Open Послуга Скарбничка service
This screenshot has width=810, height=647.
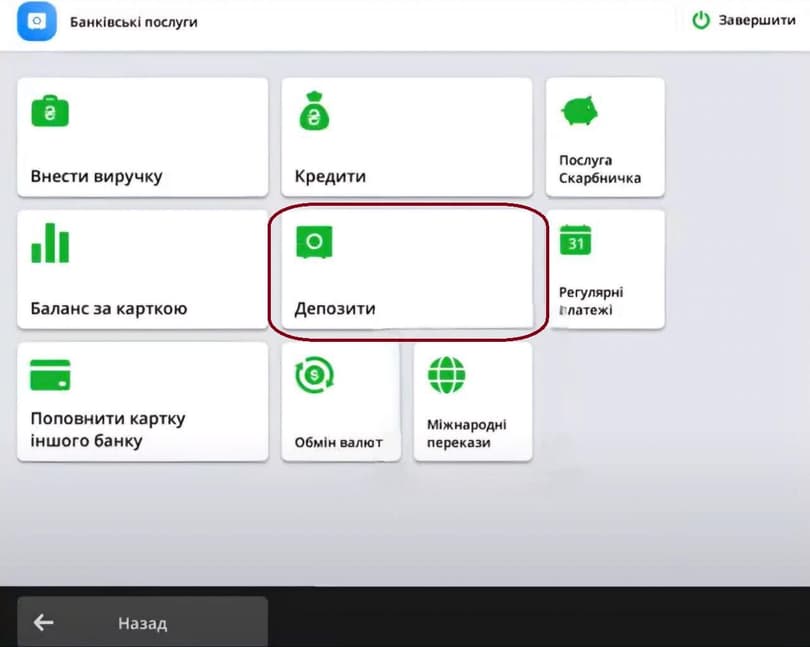tap(605, 137)
